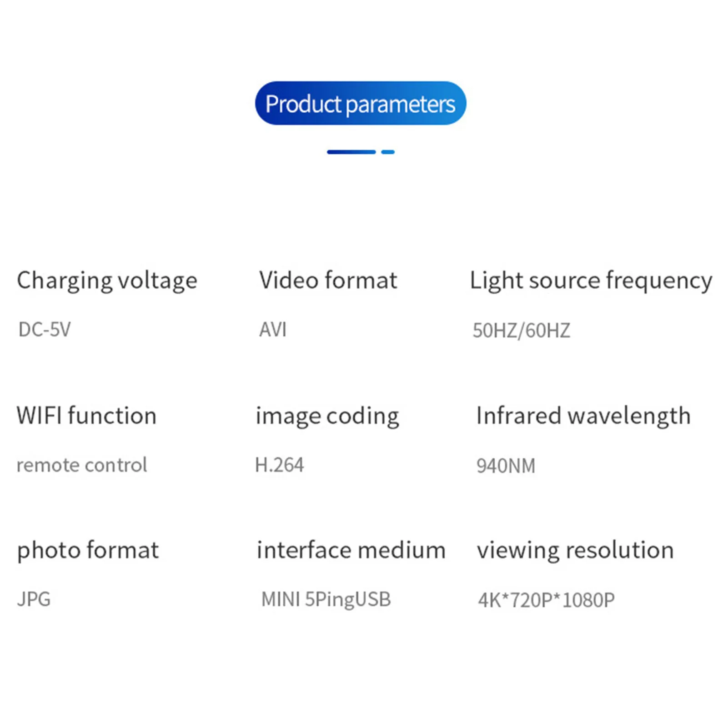Click the remote control value text
This screenshot has width=728, height=728.
point(82,465)
